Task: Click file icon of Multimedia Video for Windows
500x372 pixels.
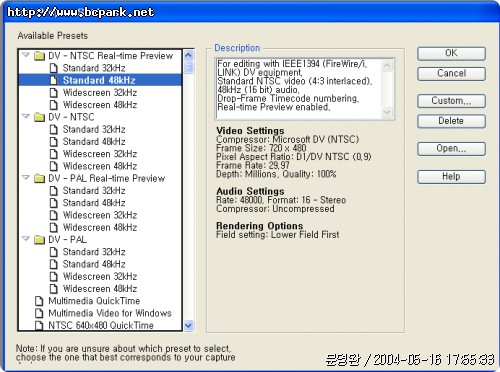Action: click(x=39, y=313)
